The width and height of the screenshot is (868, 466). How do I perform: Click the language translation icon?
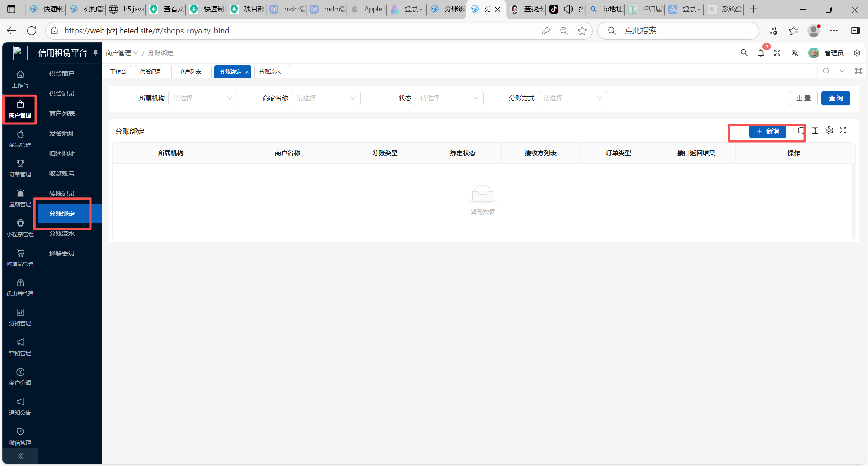(795, 53)
